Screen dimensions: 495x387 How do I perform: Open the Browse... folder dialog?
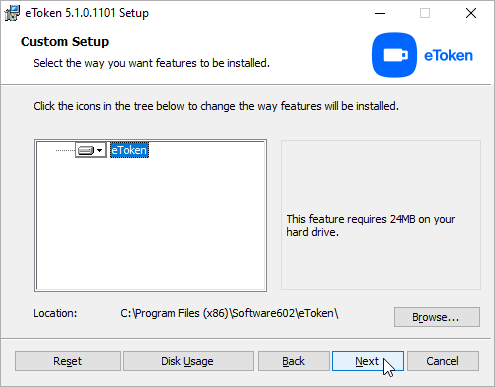[437, 317]
